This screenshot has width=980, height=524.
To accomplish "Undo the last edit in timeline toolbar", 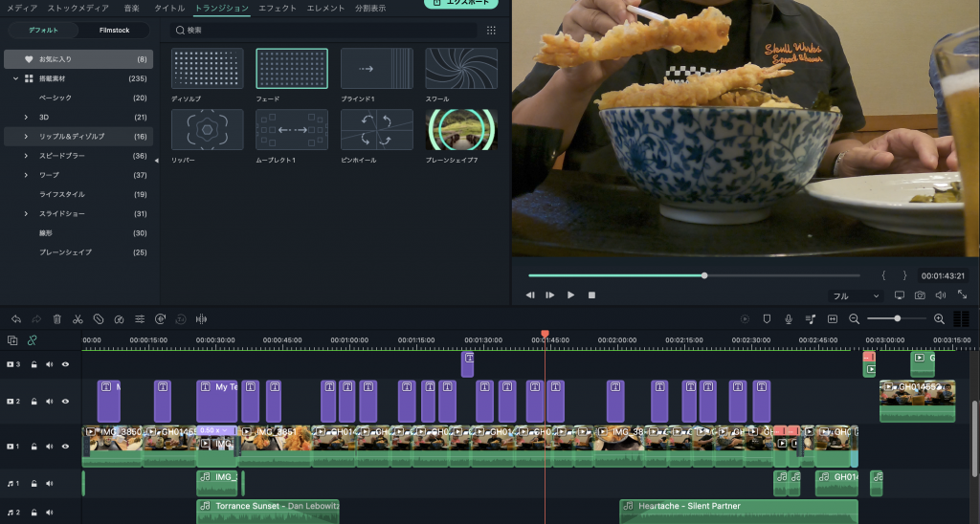I will [16, 319].
